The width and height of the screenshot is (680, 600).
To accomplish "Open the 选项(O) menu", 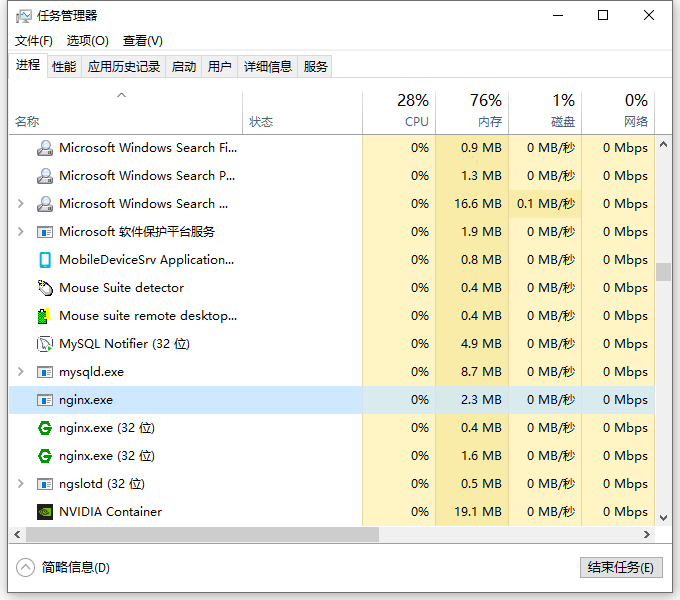I will pos(87,41).
